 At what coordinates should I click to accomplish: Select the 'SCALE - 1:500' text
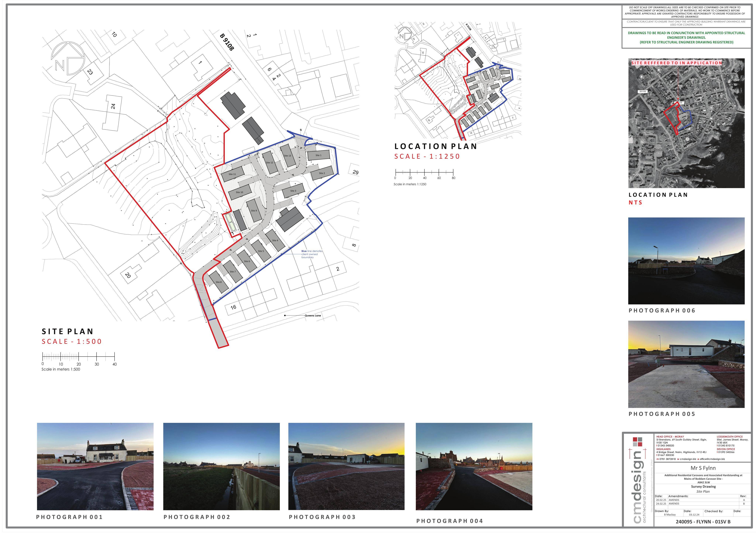pyautogui.click(x=72, y=341)
